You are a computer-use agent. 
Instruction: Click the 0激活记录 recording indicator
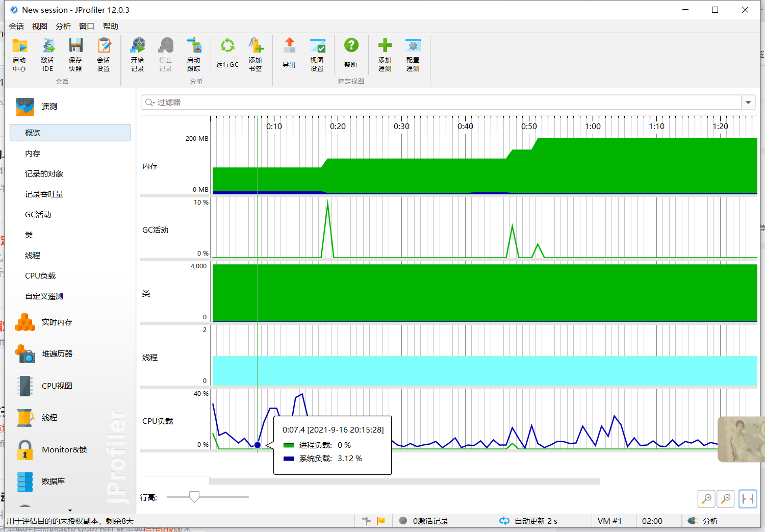click(x=424, y=521)
